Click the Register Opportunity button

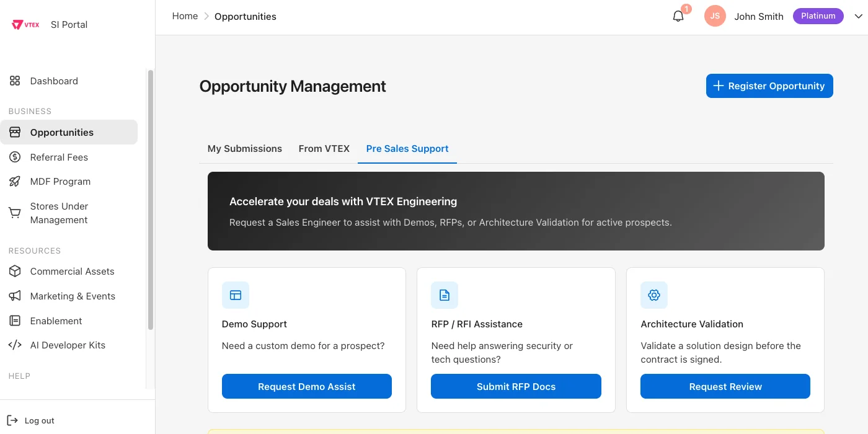pyautogui.click(x=769, y=86)
